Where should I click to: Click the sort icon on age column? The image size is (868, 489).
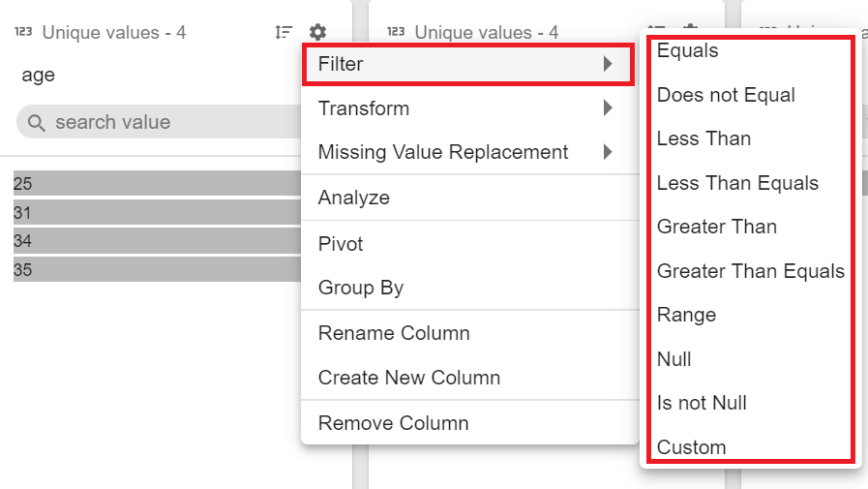click(284, 32)
